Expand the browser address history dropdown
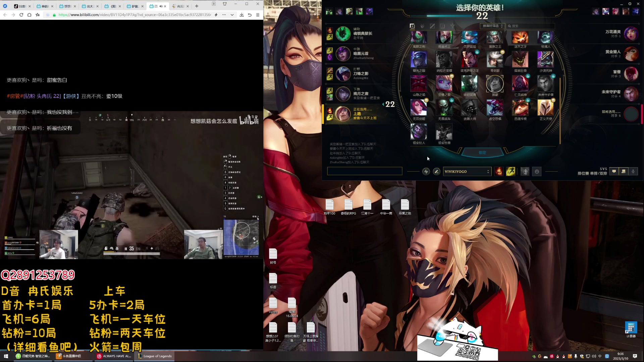The width and height of the screenshot is (644, 362). 232,15
